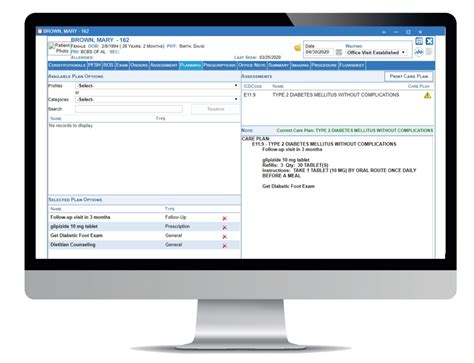Click the yellow warning triangle for E11.9
Screen dimensions: 474x363
pos(427,95)
